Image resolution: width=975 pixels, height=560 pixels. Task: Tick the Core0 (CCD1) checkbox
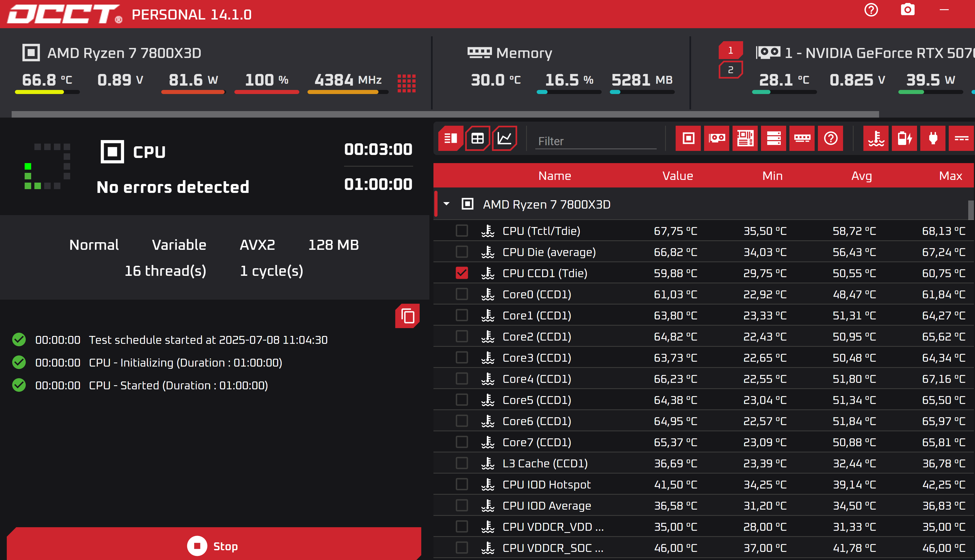[461, 294]
